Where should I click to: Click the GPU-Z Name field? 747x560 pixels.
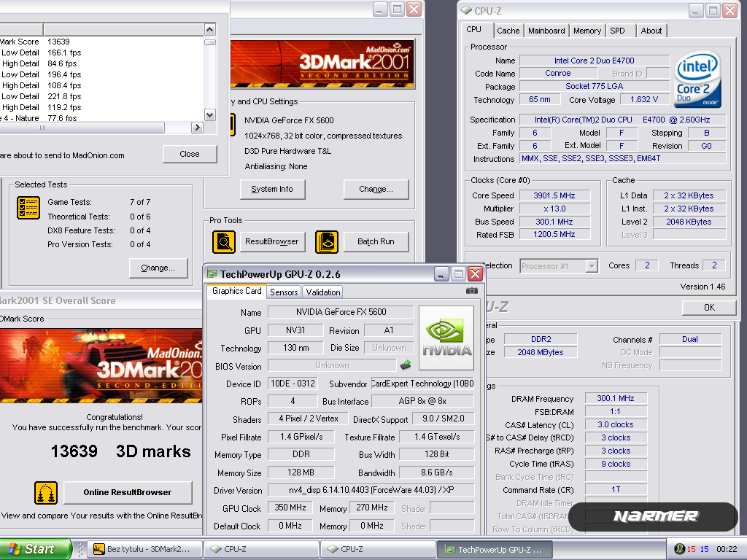341,312
